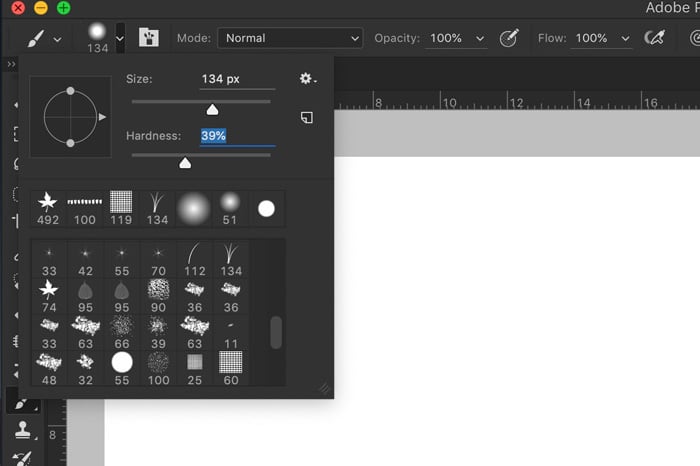700x466 pixels.
Task: Choose the 100 speckled brush preset
Action: 158,369
